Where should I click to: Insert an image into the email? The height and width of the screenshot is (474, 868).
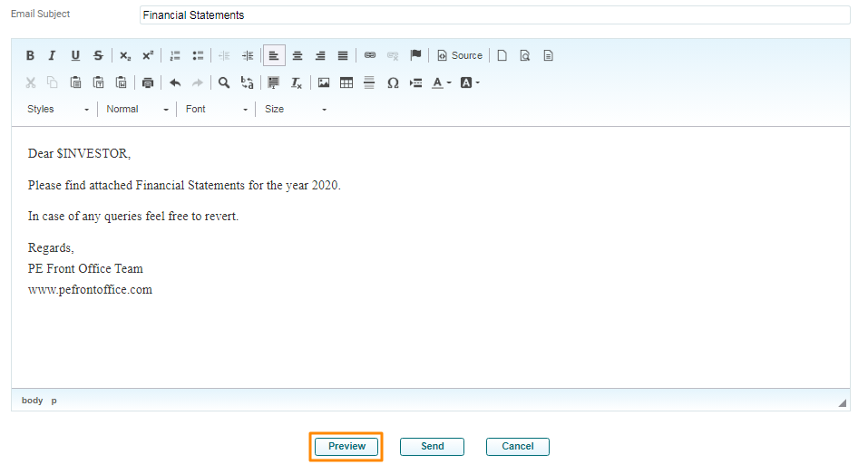click(x=324, y=82)
